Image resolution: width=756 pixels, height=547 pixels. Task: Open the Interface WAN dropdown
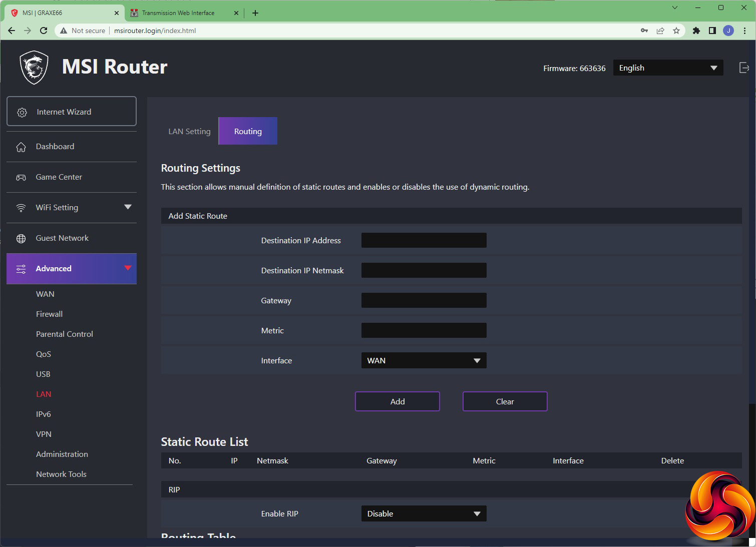424,360
